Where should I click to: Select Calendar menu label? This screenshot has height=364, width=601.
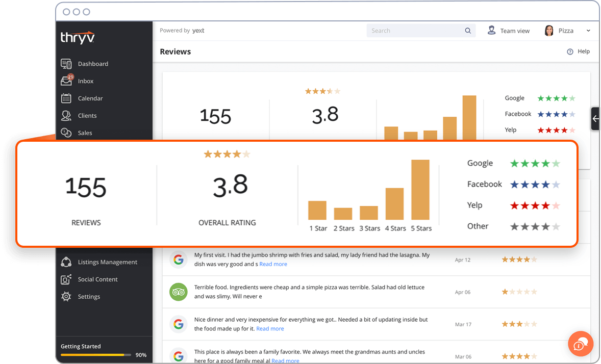90,98
